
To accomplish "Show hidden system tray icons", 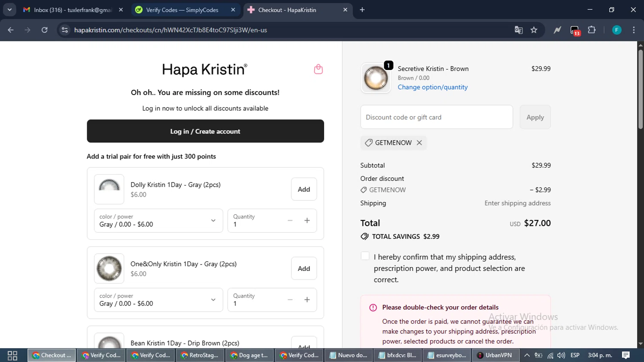I will pos(527,356).
